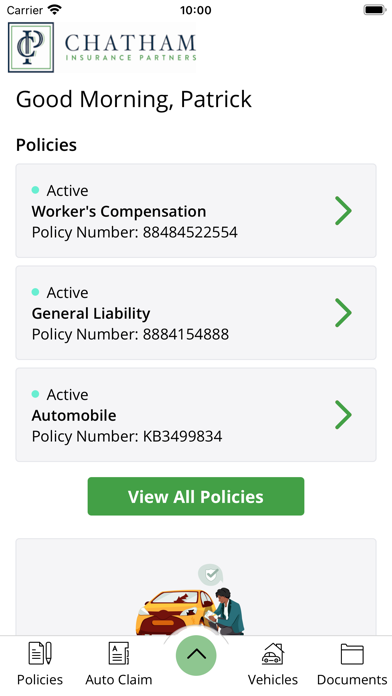Expand Worker's Compensation policy chevron

(343, 211)
